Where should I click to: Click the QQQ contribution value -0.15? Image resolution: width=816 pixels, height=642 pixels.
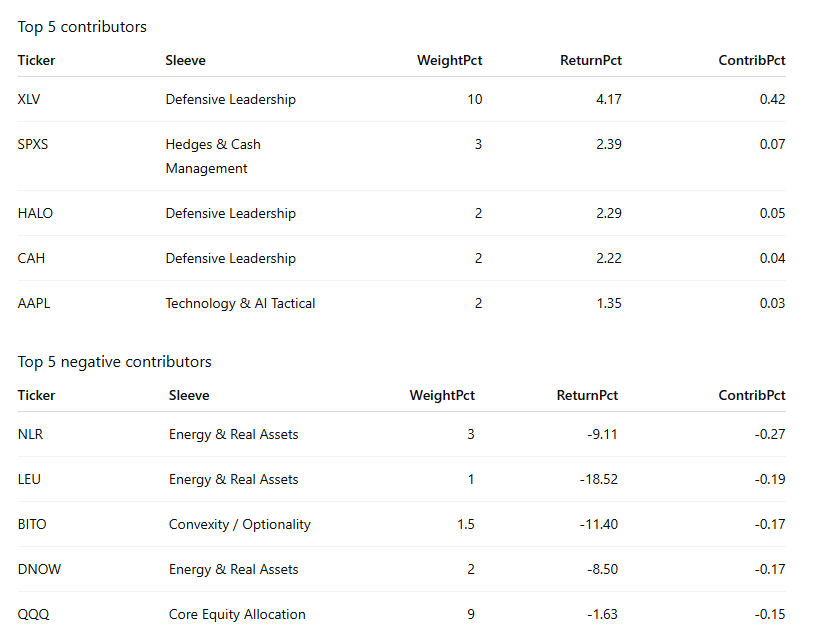click(x=770, y=614)
